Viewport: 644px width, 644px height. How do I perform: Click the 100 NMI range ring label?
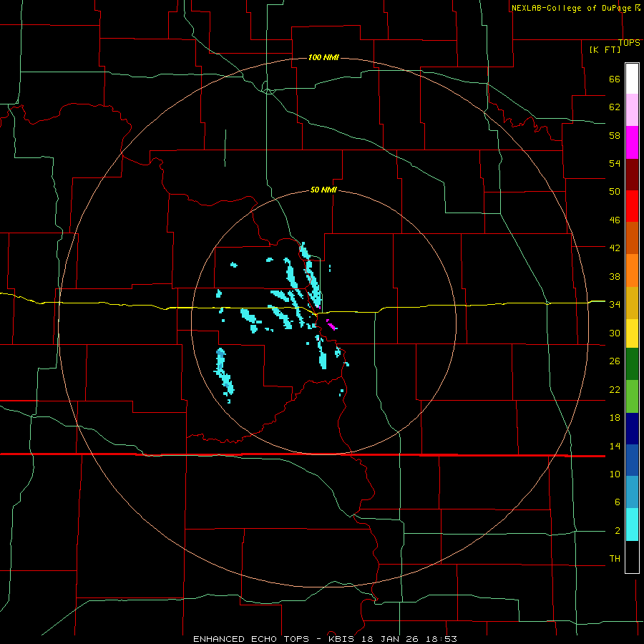pos(323,57)
